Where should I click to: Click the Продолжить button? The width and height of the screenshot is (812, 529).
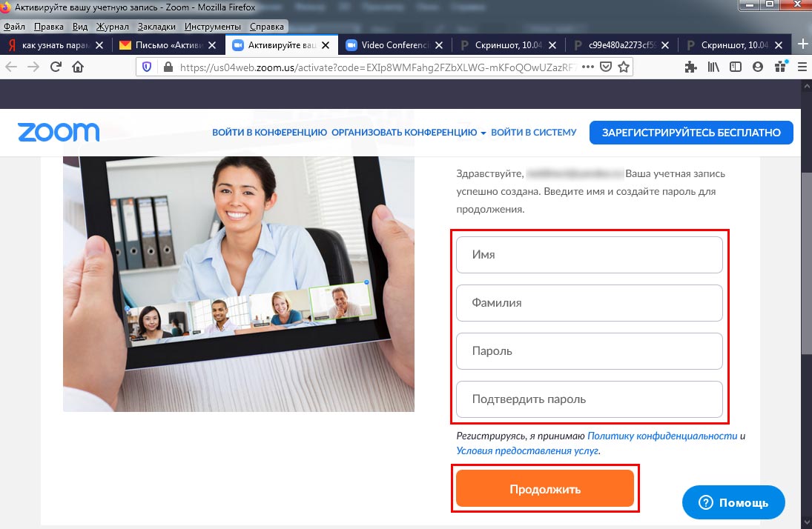(x=545, y=489)
